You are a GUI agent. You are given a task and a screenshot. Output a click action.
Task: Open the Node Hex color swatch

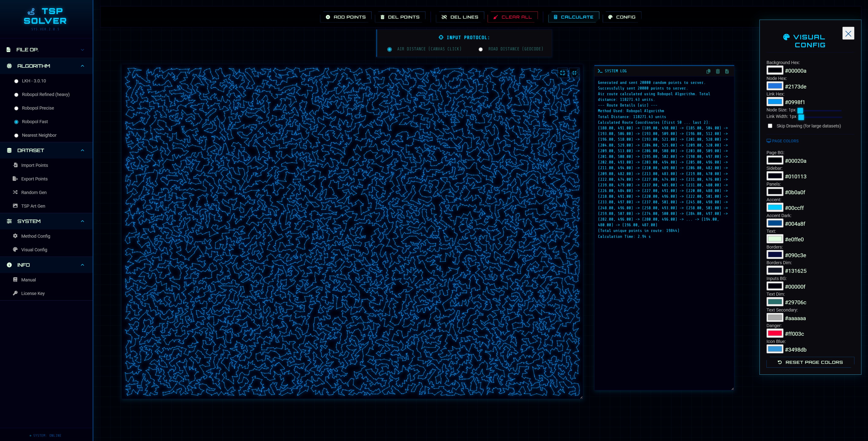(774, 86)
